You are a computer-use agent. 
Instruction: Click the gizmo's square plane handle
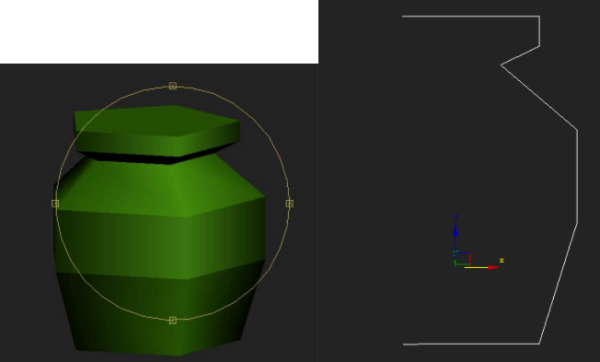[x=463, y=259]
